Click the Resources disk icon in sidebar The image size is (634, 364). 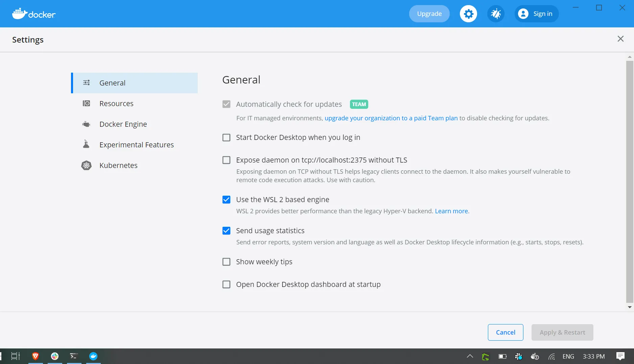coord(87,103)
